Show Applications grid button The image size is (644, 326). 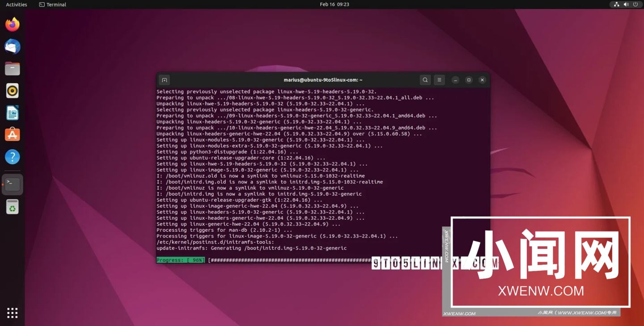pyautogui.click(x=13, y=313)
